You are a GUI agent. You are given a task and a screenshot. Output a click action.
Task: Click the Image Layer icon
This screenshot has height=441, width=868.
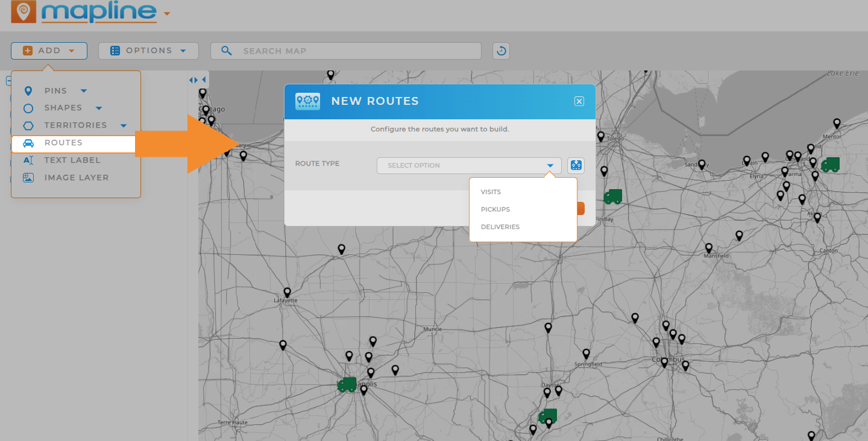point(28,177)
